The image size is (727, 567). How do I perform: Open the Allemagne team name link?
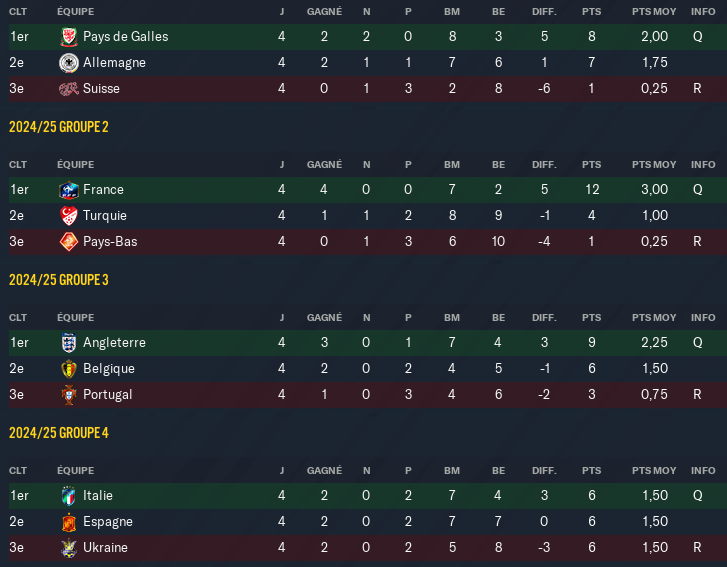click(114, 63)
